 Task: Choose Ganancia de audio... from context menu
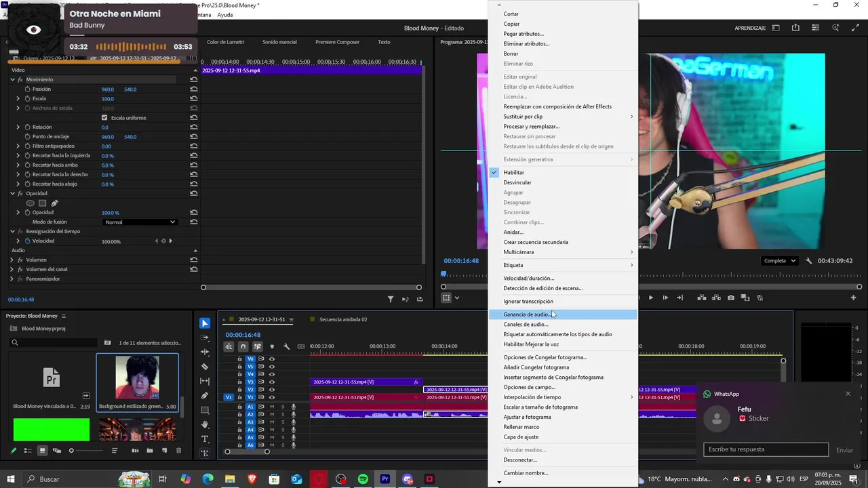click(563, 314)
